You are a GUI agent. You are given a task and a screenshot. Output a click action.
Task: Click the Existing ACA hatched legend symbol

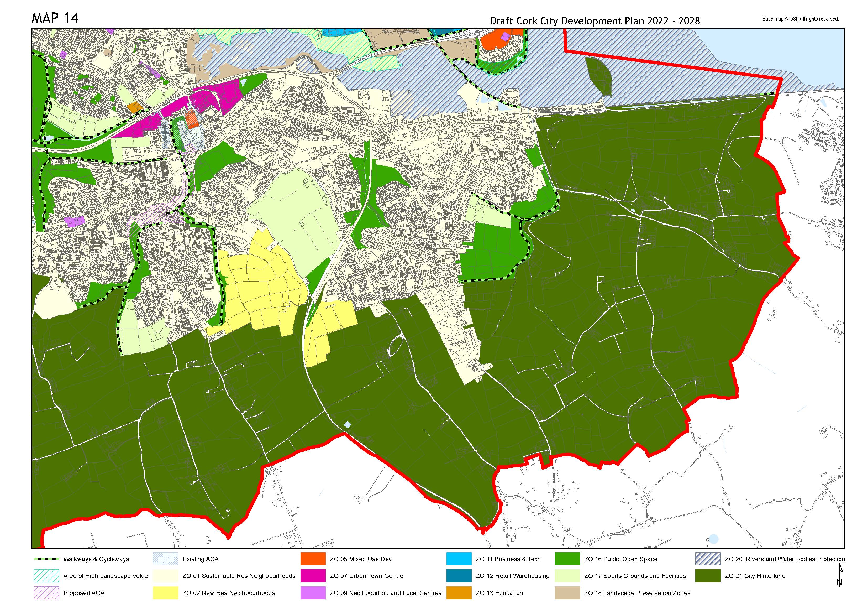pyautogui.click(x=165, y=559)
